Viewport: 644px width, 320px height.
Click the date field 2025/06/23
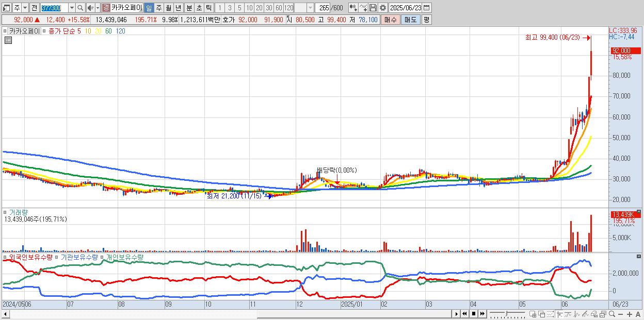click(406, 8)
